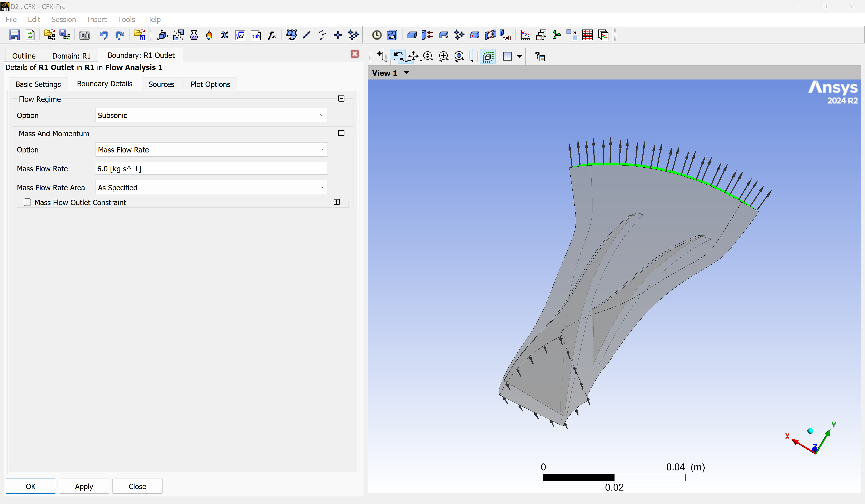
Task: Collapse the Flow Regime section
Action: point(341,99)
